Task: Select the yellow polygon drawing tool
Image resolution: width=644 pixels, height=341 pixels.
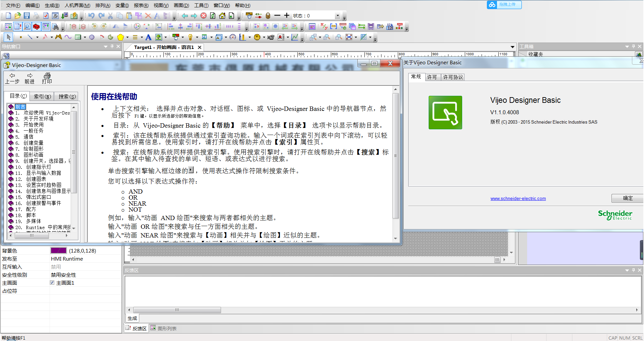Action: pyautogui.click(x=121, y=37)
